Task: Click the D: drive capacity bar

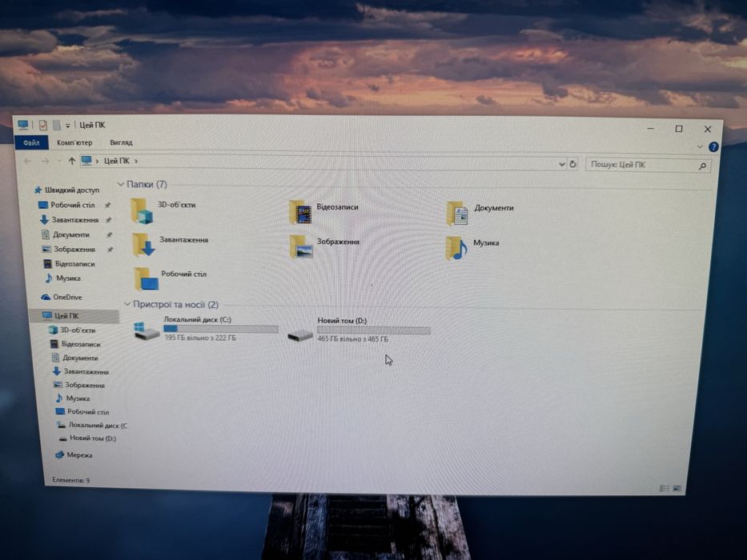Action: (x=373, y=330)
